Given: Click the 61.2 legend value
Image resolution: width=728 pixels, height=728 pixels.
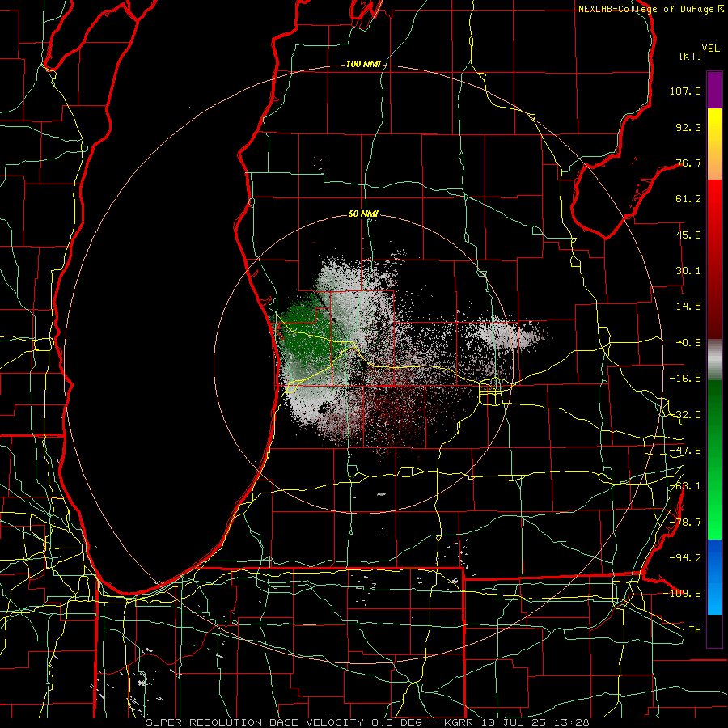Looking at the screenshot, I should [688, 199].
